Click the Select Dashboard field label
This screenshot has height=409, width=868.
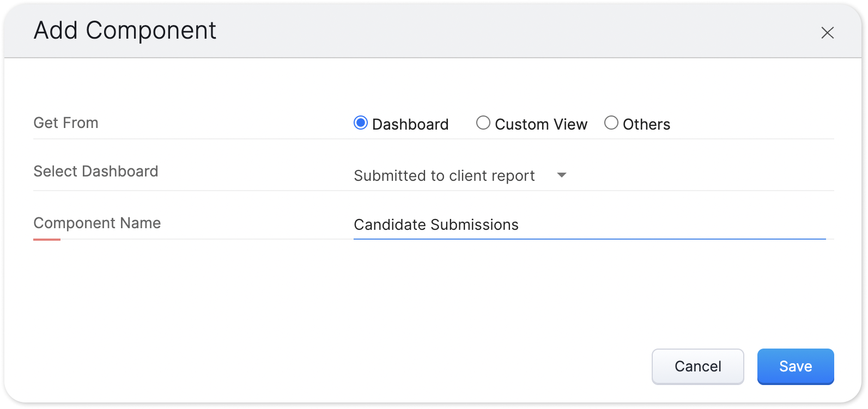(x=96, y=172)
